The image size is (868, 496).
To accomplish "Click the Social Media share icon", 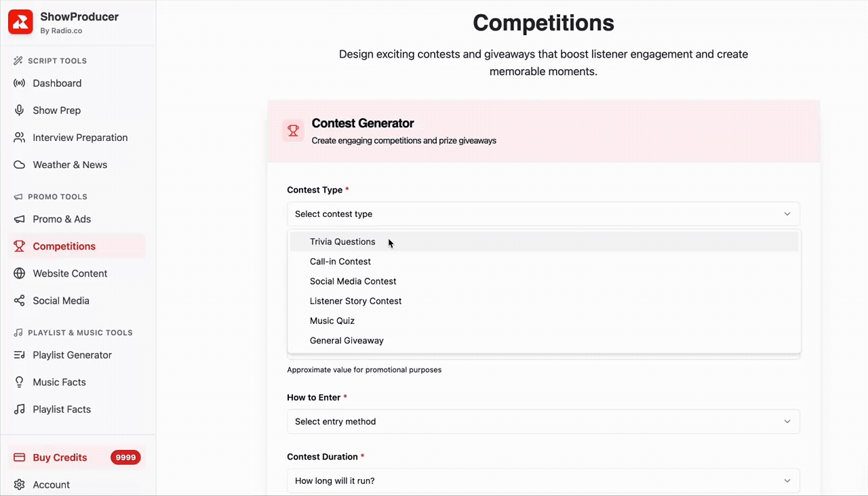I will [x=20, y=301].
